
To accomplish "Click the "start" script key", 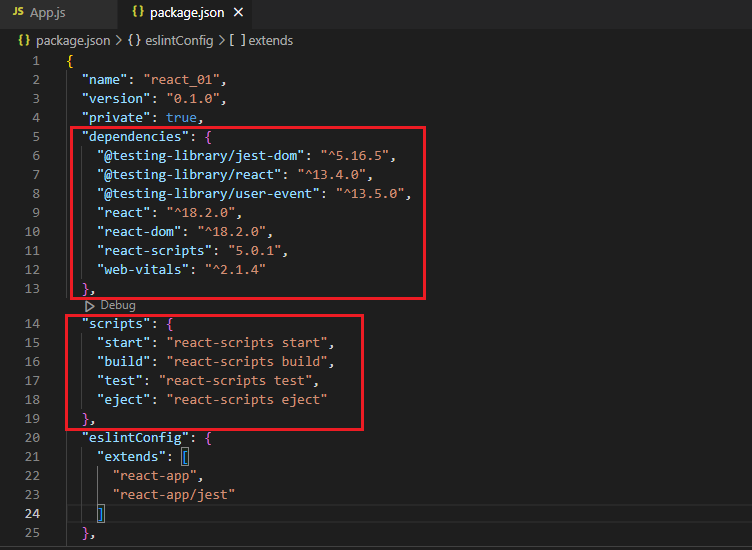I will click(x=123, y=343).
